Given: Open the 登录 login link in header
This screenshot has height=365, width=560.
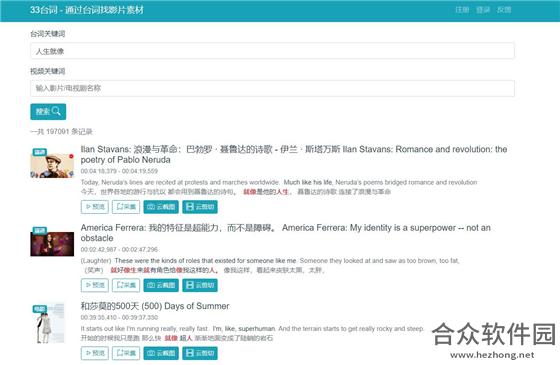Looking at the screenshot, I should 483,10.
